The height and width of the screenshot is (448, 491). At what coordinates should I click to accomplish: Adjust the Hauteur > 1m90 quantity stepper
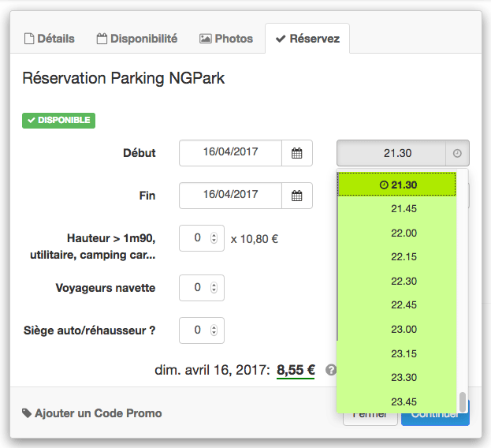tap(214, 238)
